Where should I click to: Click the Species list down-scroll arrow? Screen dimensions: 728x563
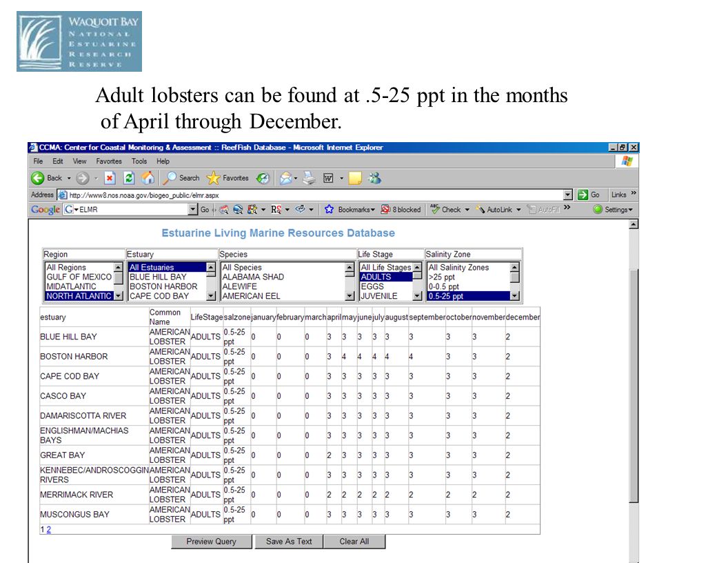click(x=350, y=296)
